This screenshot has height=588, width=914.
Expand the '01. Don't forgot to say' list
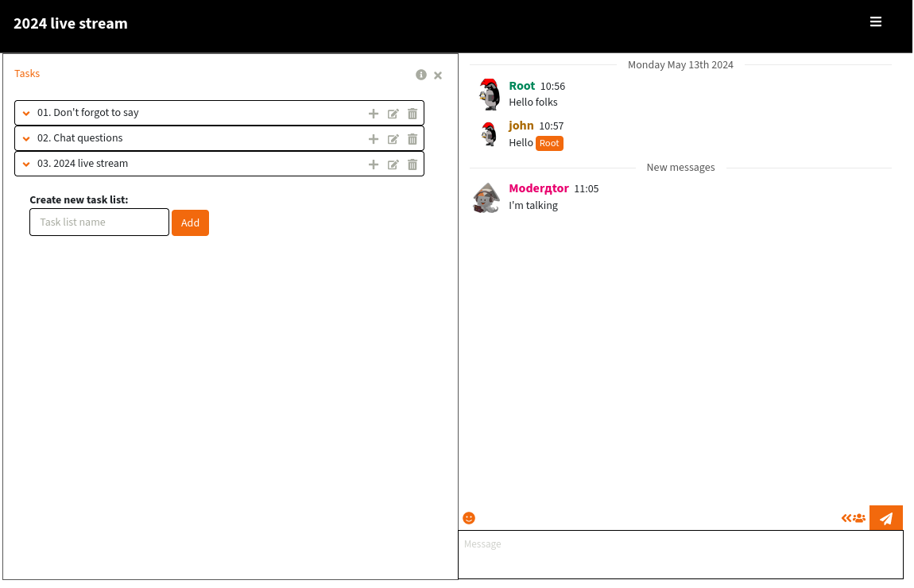click(26, 113)
